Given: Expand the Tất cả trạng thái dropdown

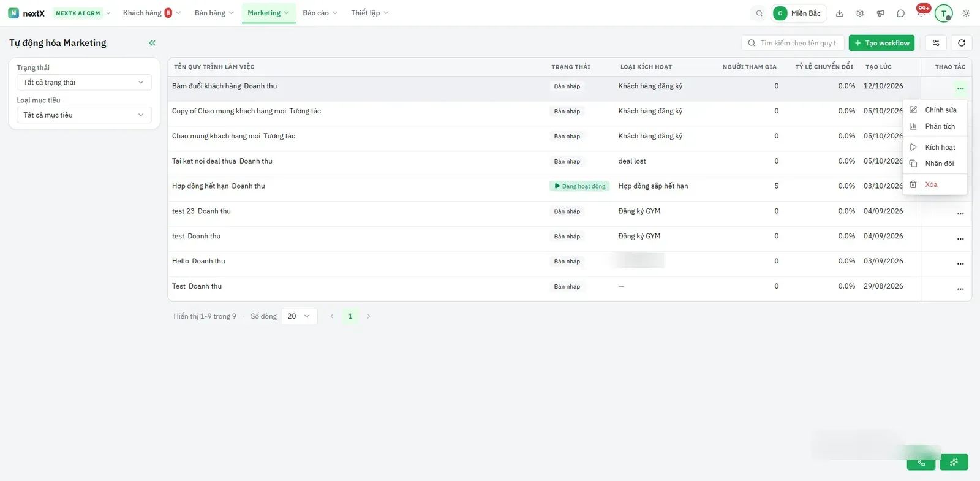Looking at the screenshot, I should click(x=84, y=82).
